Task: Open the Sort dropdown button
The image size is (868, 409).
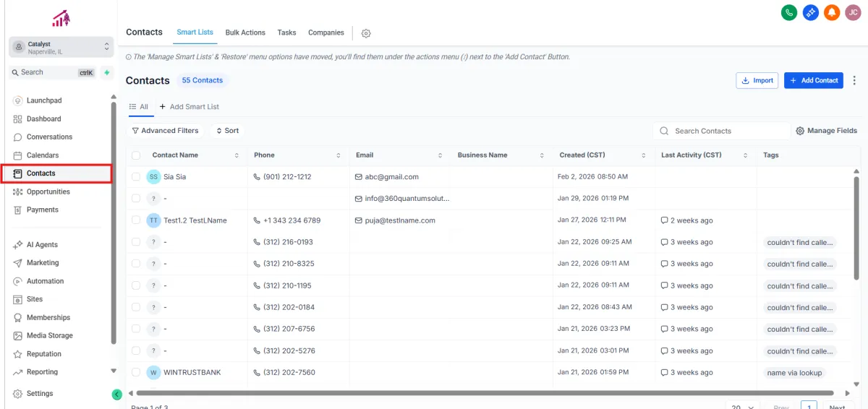Action: (x=227, y=131)
